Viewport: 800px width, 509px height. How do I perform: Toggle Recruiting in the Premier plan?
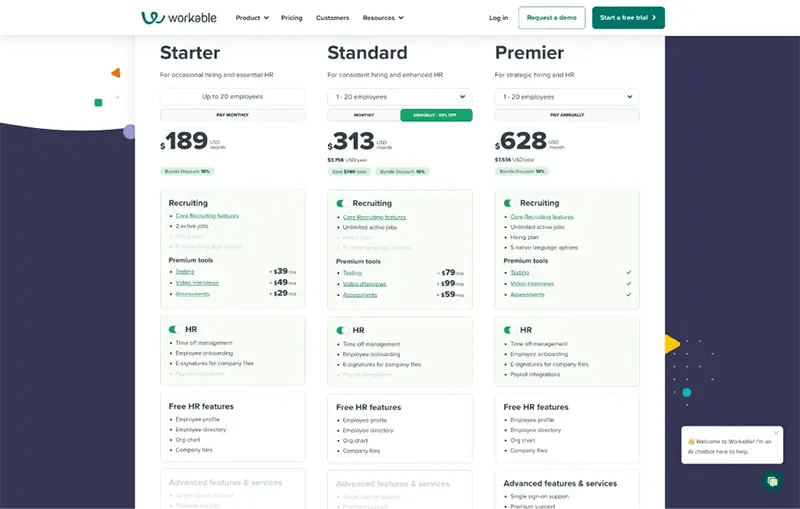pos(510,203)
